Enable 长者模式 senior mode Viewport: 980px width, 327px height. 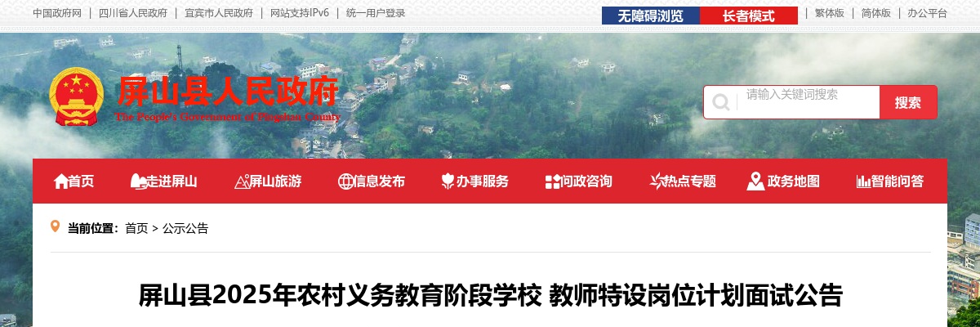pyautogui.click(x=748, y=16)
